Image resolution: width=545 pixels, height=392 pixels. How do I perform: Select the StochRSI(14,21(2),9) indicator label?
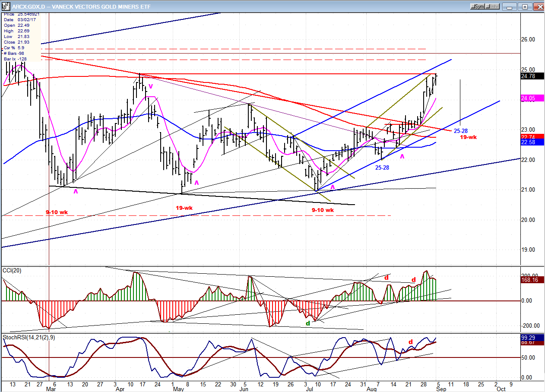point(29,337)
